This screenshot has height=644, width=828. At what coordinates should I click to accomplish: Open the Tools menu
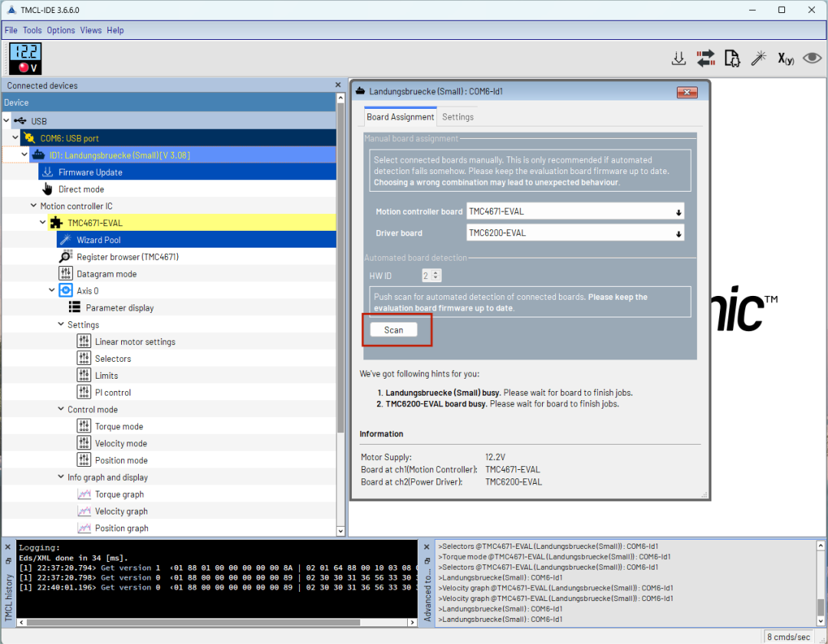tap(32, 30)
